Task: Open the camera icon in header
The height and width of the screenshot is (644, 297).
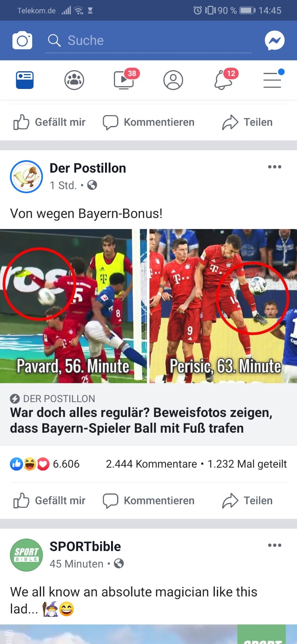Action: (22, 40)
